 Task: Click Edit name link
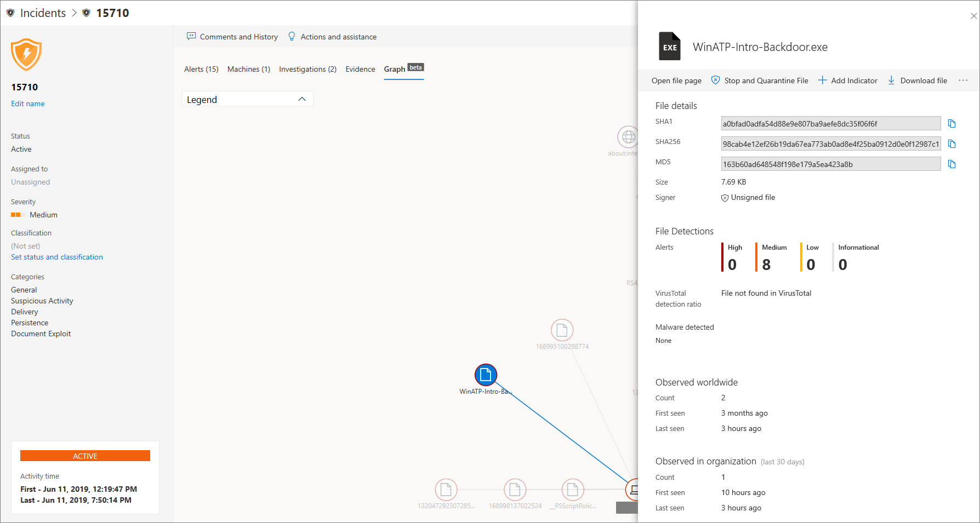click(x=28, y=104)
